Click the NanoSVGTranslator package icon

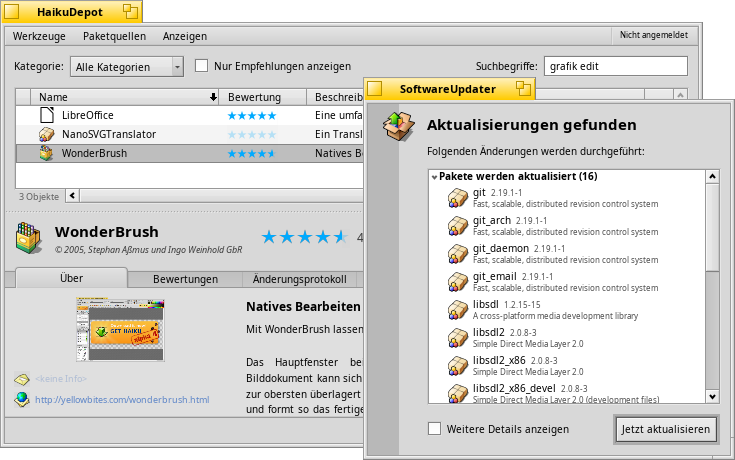click(x=46, y=134)
